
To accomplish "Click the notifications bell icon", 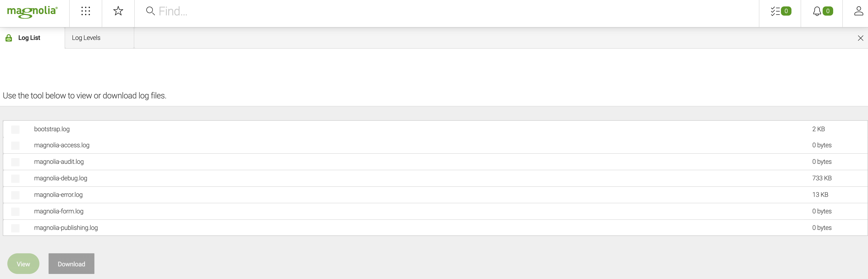I will click(818, 11).
